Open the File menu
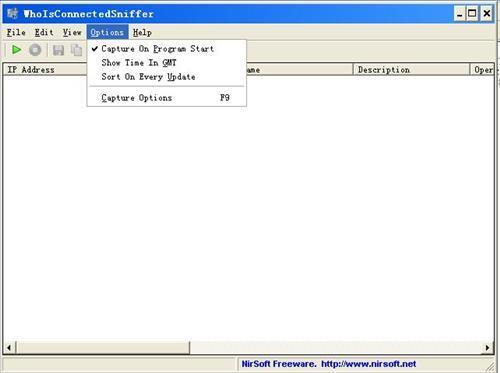Image resolution: width=500 pixels, height=373 pixels. [x=16, y=33]
